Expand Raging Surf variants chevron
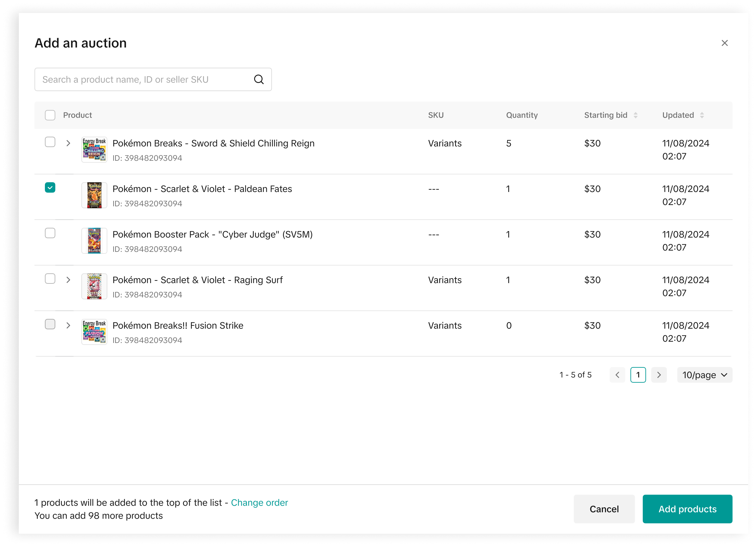 point(68,280)
